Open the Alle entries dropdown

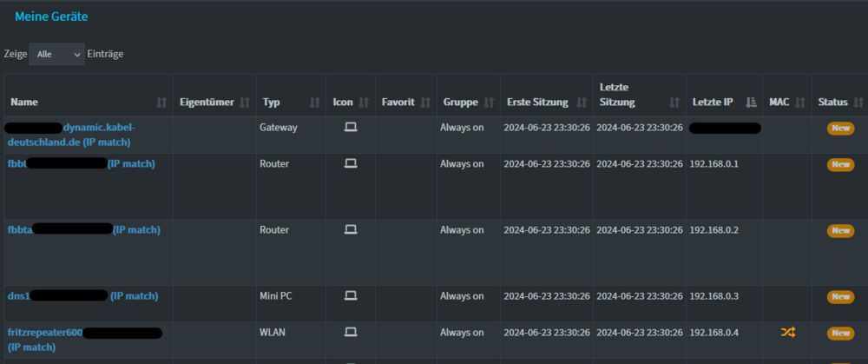pyautogui.click(x=57, y=54)
